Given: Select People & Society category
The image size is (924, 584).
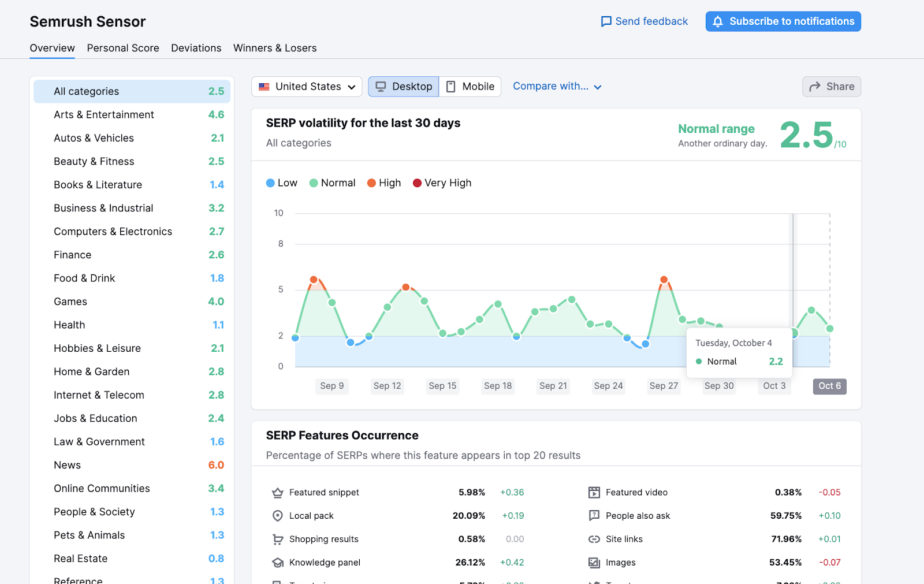Looking at the screenshot, I should pyautogui.click(x=132, y=512).
